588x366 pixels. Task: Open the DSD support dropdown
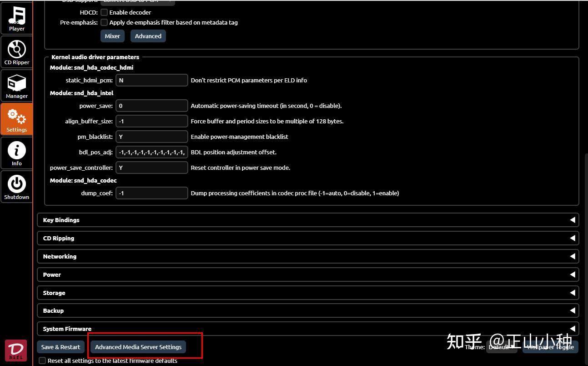(x=137, y=2)
